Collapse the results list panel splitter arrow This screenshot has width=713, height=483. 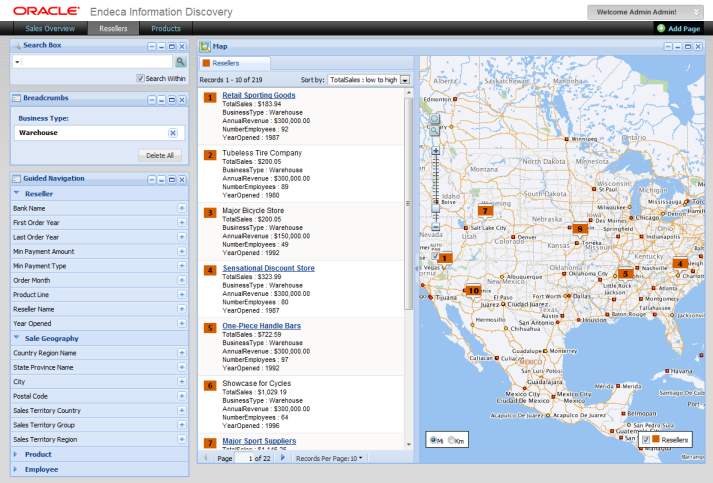point(416,268)
